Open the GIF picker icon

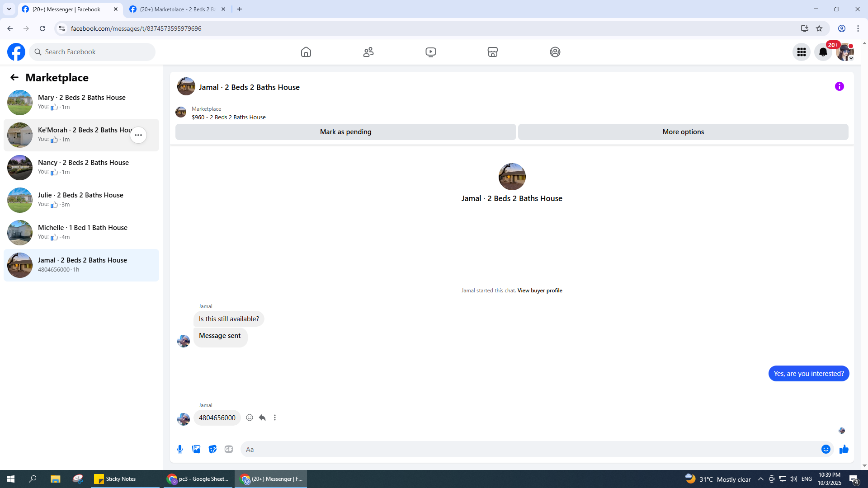click(x=229, y=449)
